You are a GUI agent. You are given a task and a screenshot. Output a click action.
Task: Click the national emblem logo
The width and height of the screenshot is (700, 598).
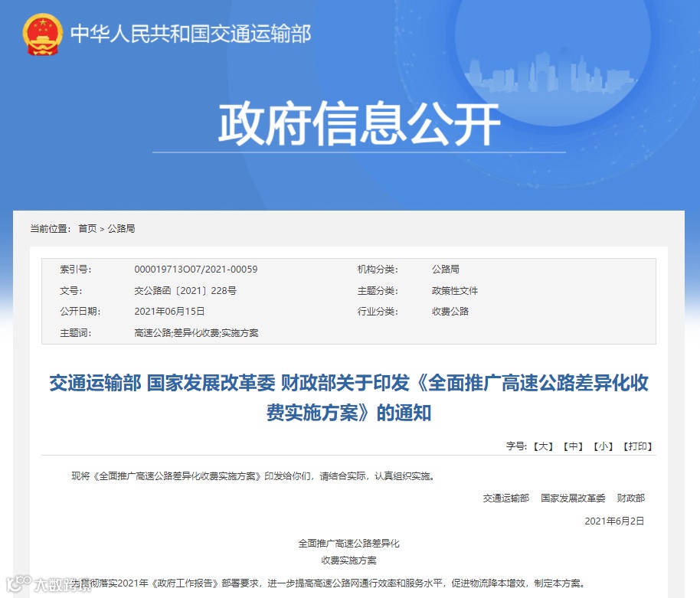coord(42,34)
